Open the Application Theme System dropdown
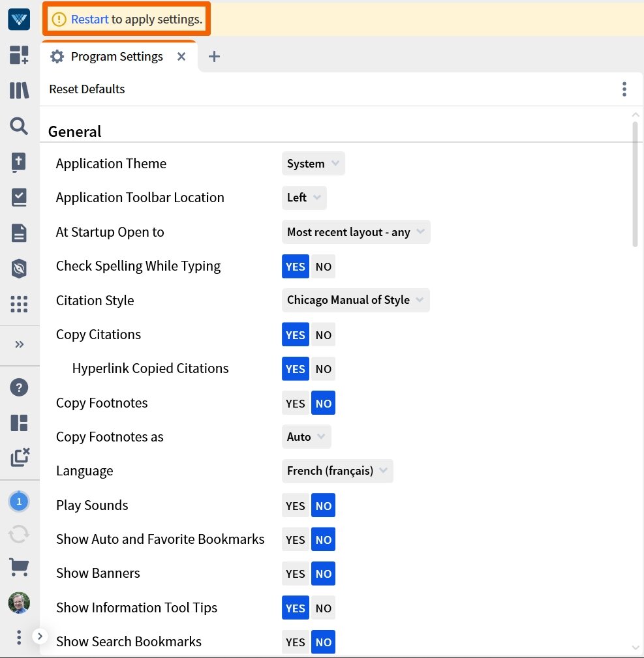Screen dimensions: 644x658 pyautogui.click(x=313, y=163)
